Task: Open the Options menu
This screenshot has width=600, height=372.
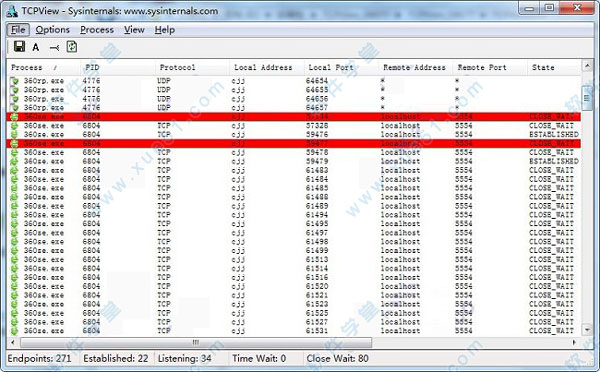Action: coord(52,30)
